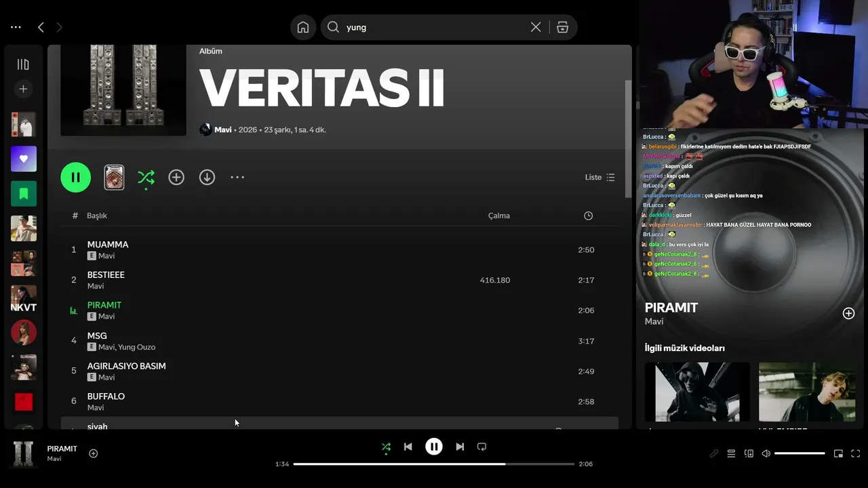
Task: Open artist Yung Ouzo on the MSG track
Action: point(136,347)
